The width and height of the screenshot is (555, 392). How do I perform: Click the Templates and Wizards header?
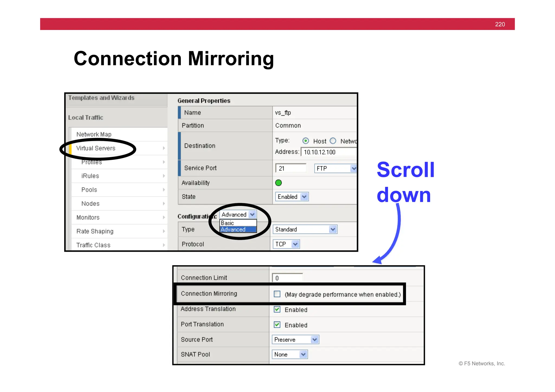click(x=101, y=98)
